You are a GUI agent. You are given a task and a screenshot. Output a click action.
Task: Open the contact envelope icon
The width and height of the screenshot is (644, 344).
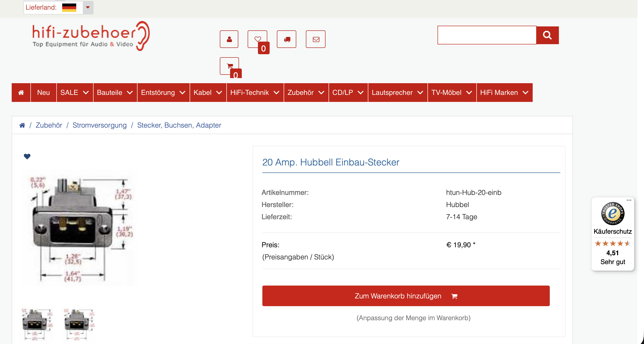tap(315, 39)
